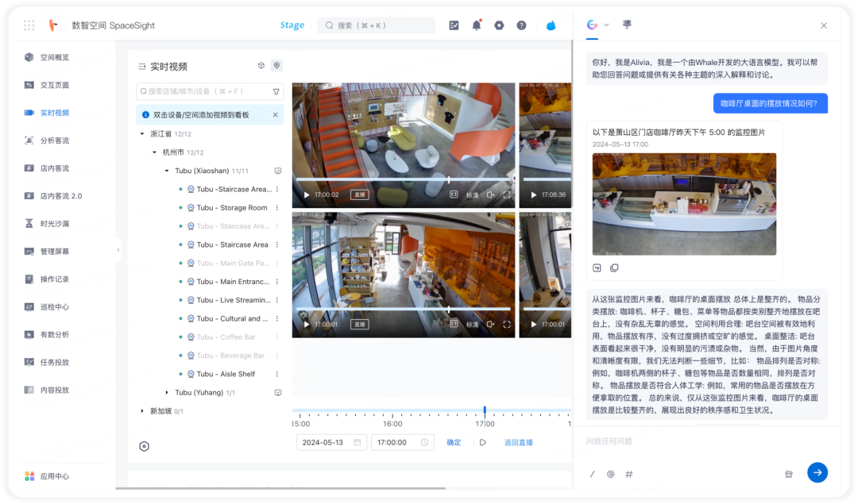Click the 返回直播 link

coord(518,442)
